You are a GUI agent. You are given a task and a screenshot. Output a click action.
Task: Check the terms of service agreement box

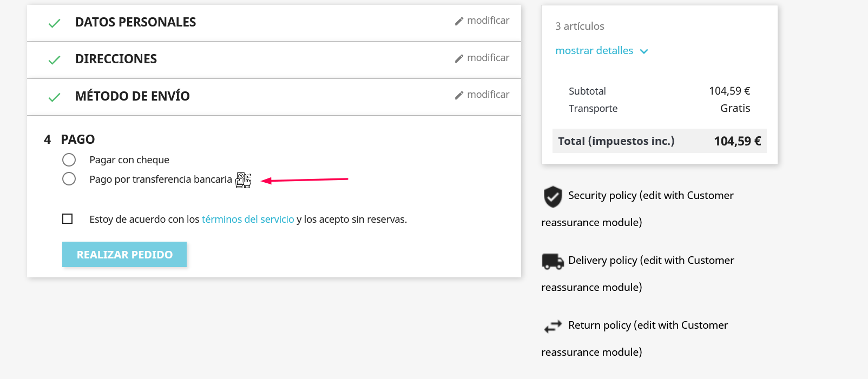point(68,218)
